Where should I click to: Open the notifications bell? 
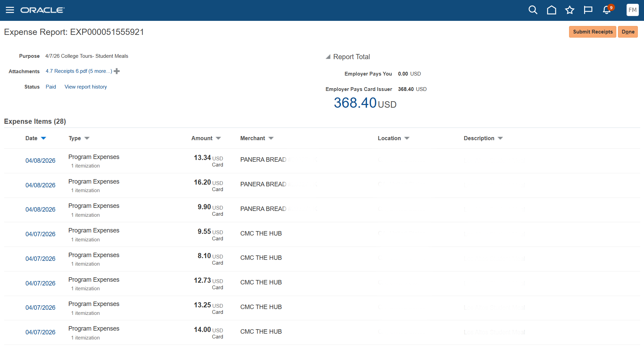607,10
